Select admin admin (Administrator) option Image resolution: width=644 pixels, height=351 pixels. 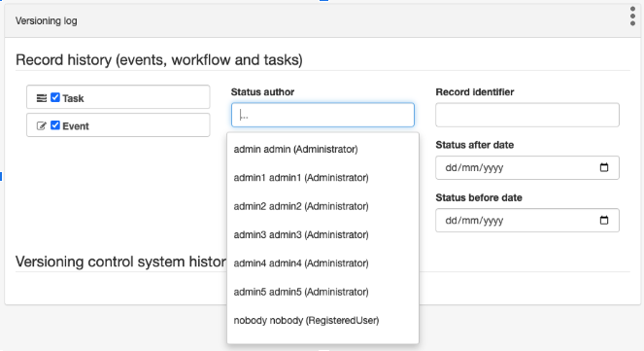coord(322,149)
